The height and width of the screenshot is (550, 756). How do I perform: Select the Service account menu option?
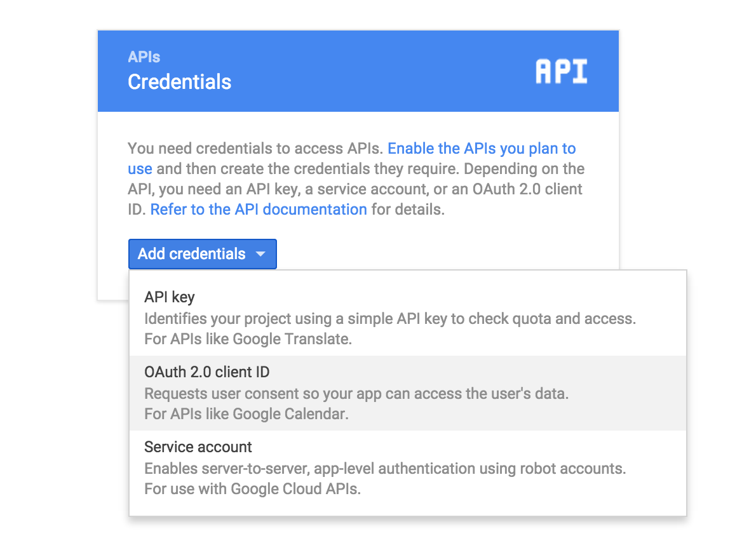point(198,447)
